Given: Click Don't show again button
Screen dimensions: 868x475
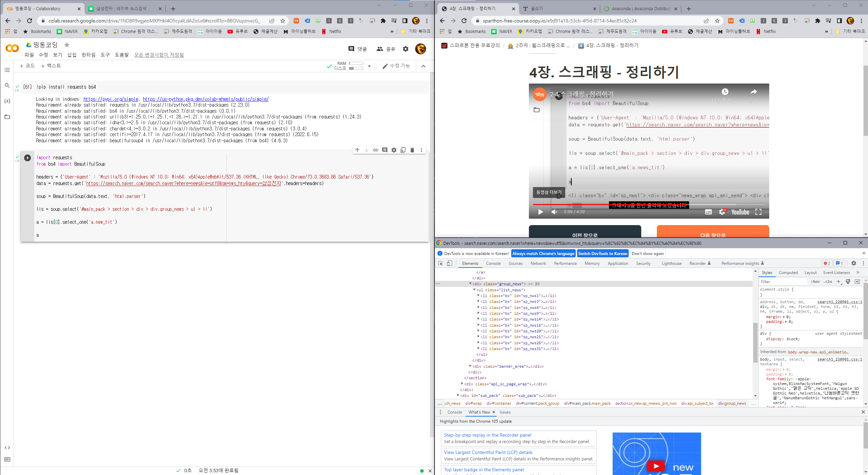Looking at the screenshot, I should [648, 254].
